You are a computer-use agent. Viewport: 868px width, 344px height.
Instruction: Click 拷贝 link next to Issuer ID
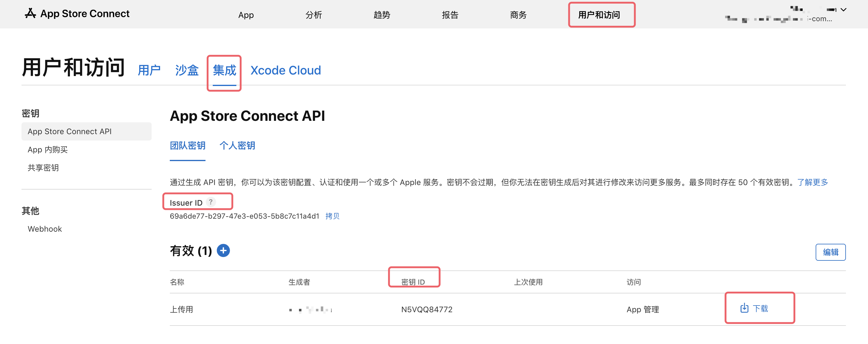point(332,216)
